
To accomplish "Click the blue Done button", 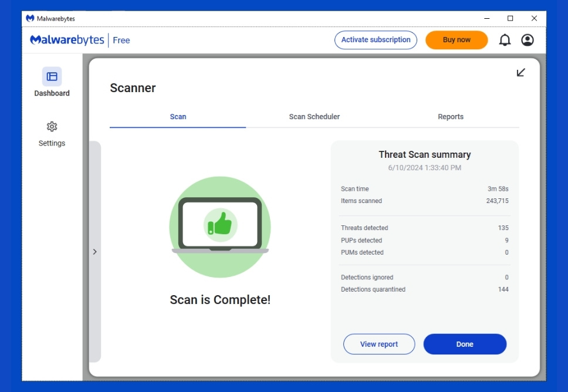I will 465,344.
